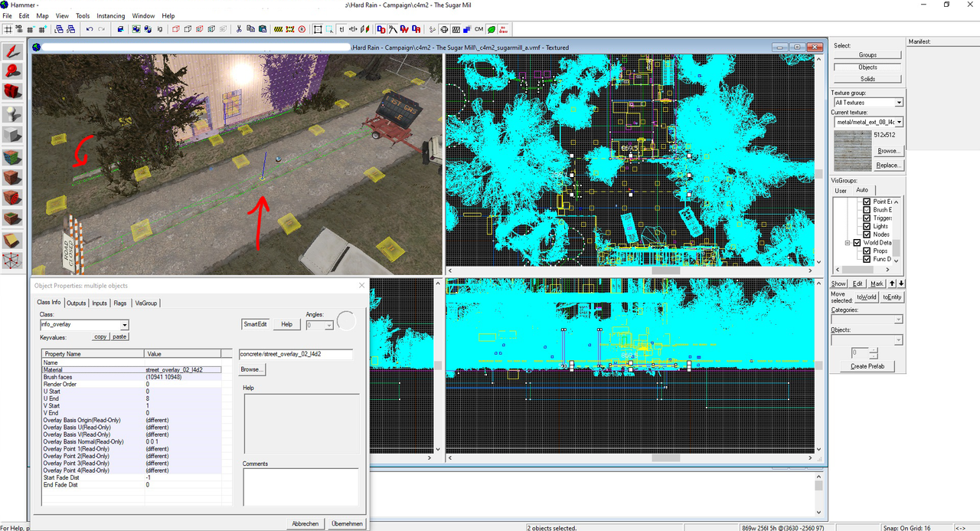This screenshot has width=980, height=531.
Task: Select the Vertex tool
Action: tap(12, 261)
